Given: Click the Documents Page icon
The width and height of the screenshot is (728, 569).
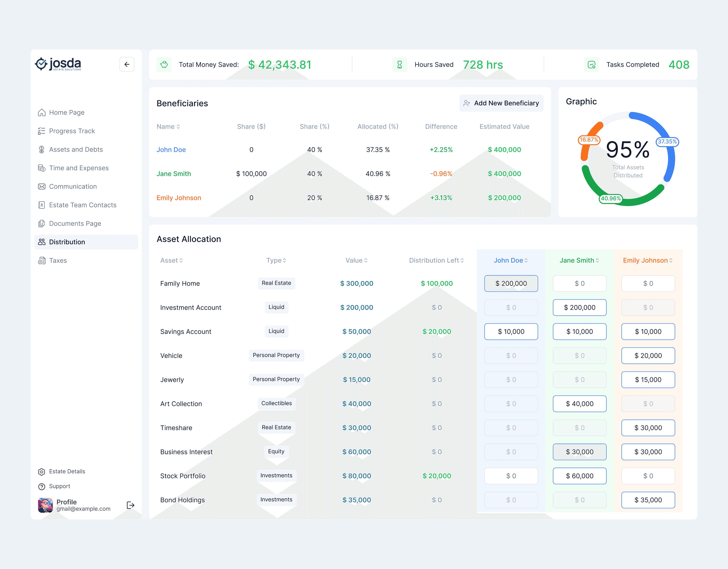Looking at the screenshot, I should point(42,224).
